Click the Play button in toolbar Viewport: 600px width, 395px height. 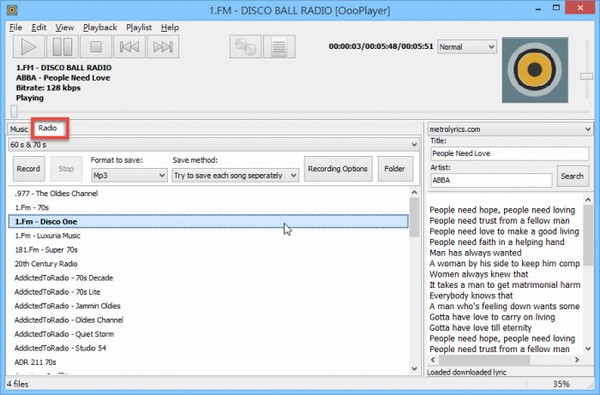(29, 47)
